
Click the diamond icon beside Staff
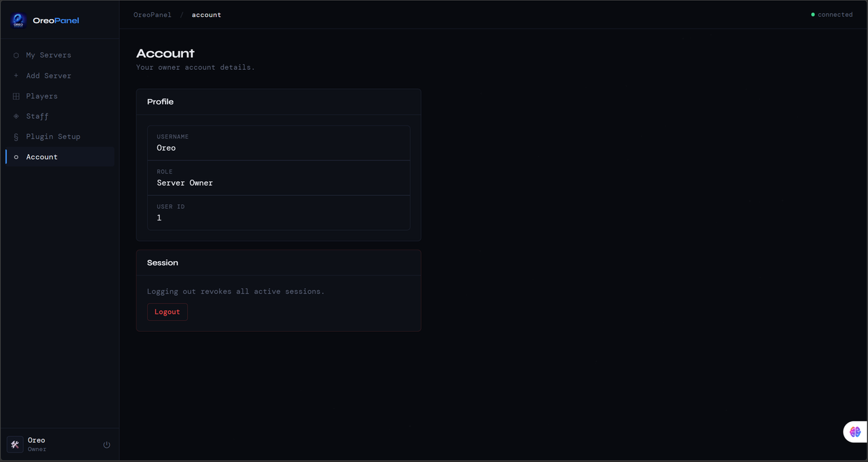16,117
